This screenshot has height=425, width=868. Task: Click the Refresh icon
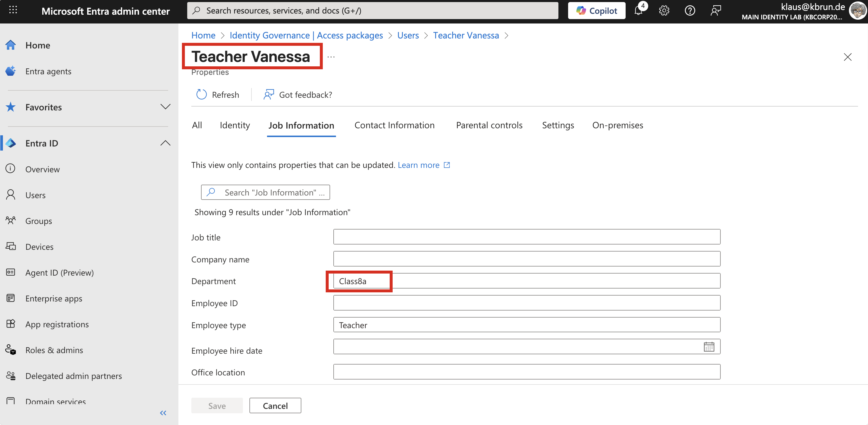click(x=201, y=95)
